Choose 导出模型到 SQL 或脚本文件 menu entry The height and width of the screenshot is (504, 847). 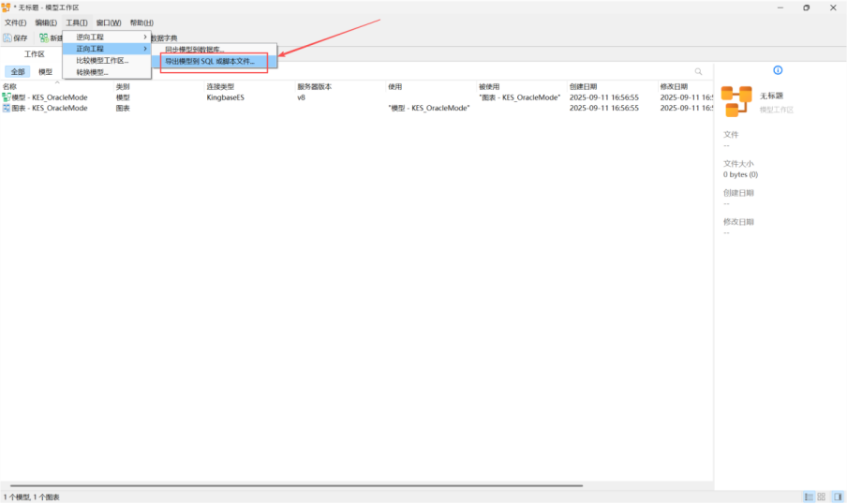coord(209,61)
